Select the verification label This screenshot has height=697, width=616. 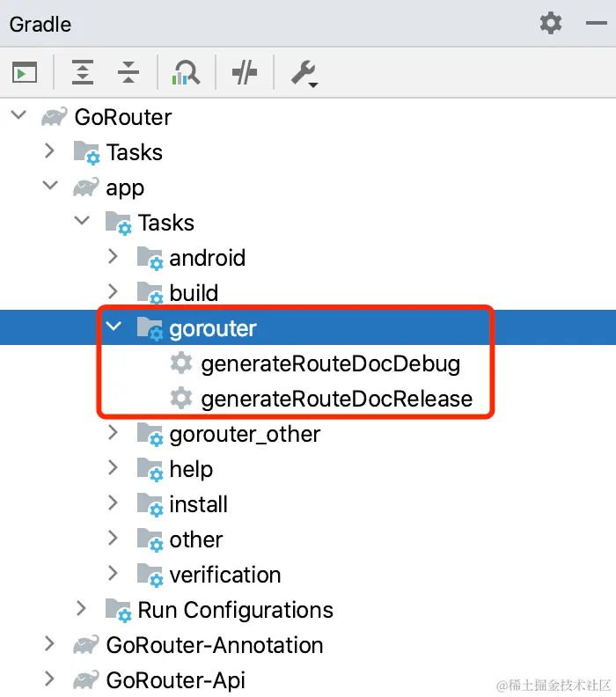tap(225, 575)
